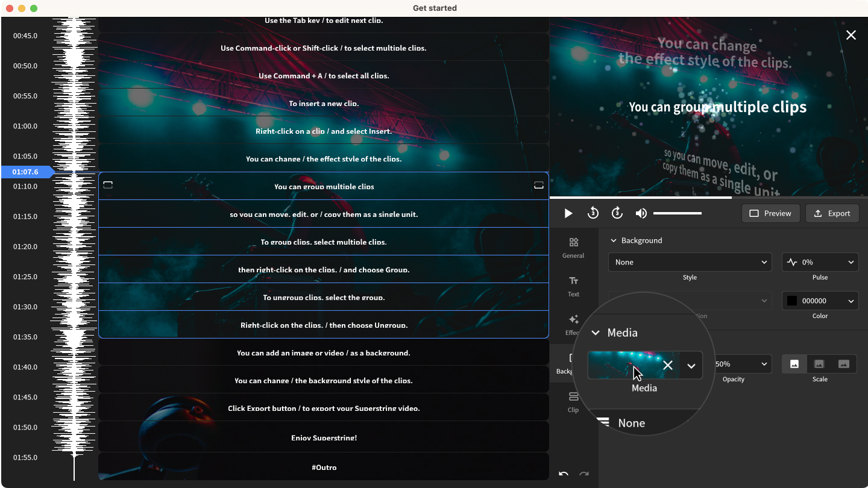Open the Opacity dropdown showing 50%
The height and width of the screenshot is (488, 868).
click(x=741, y=364)
